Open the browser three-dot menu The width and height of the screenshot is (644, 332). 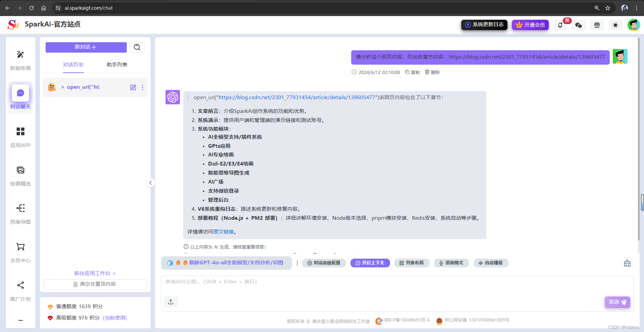(637, 8)
